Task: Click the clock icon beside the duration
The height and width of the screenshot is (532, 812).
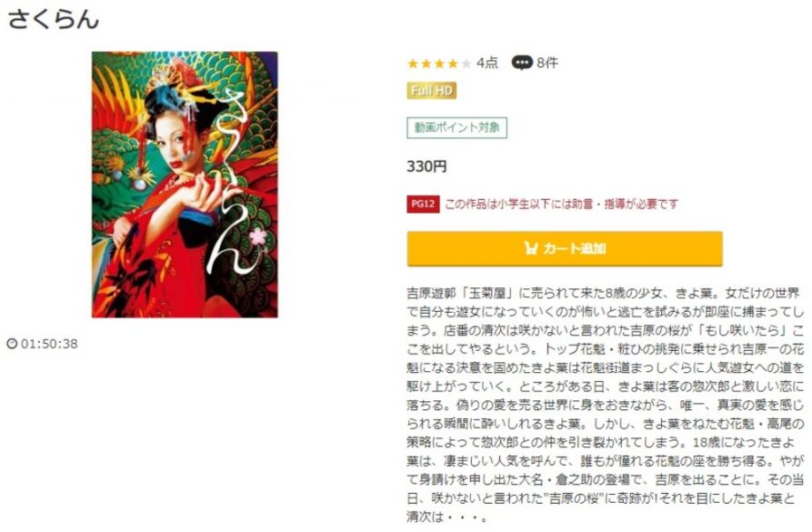Action: pos(12,344)
